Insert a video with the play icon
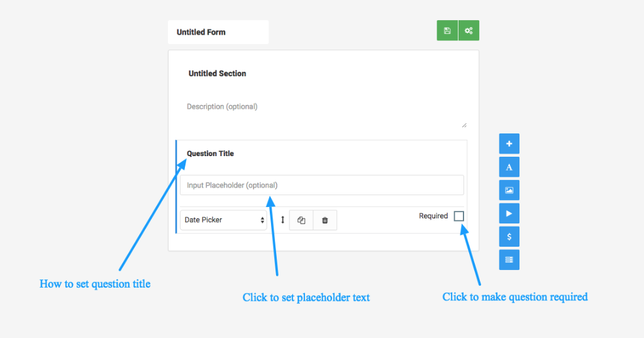The width and height of the screenshot is (644, 338). click(x=509, y=213)
